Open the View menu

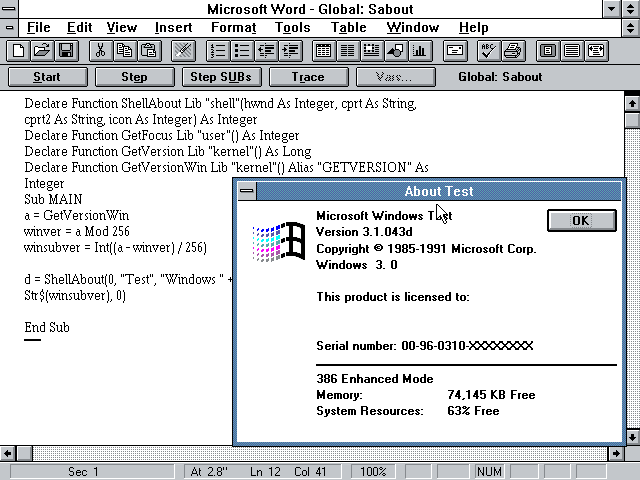coord(122,28)
